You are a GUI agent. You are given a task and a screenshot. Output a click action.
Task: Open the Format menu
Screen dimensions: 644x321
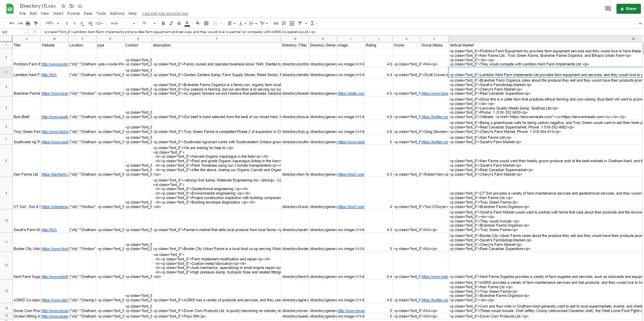tap(74, 13)
